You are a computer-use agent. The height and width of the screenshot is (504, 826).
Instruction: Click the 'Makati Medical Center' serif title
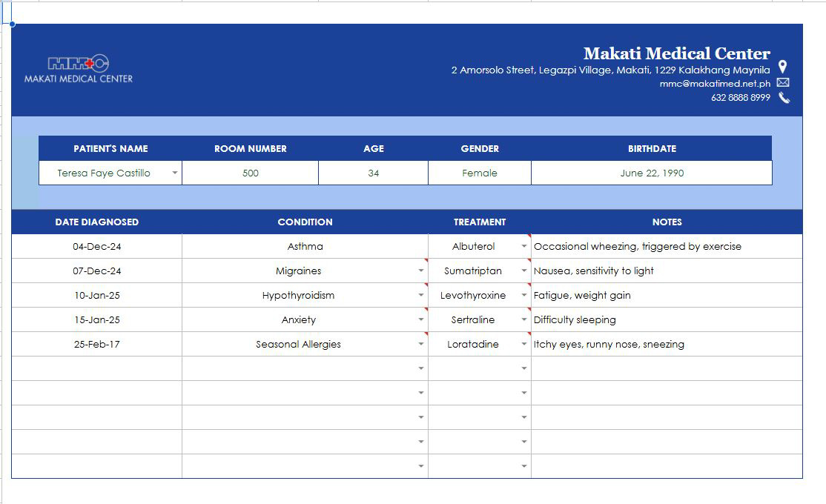[676, 53]
